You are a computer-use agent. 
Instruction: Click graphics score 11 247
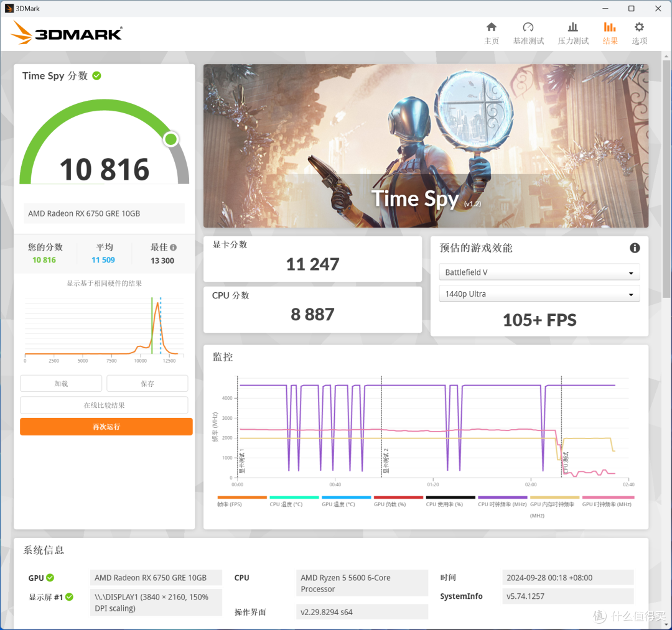(x=312, y=264)
